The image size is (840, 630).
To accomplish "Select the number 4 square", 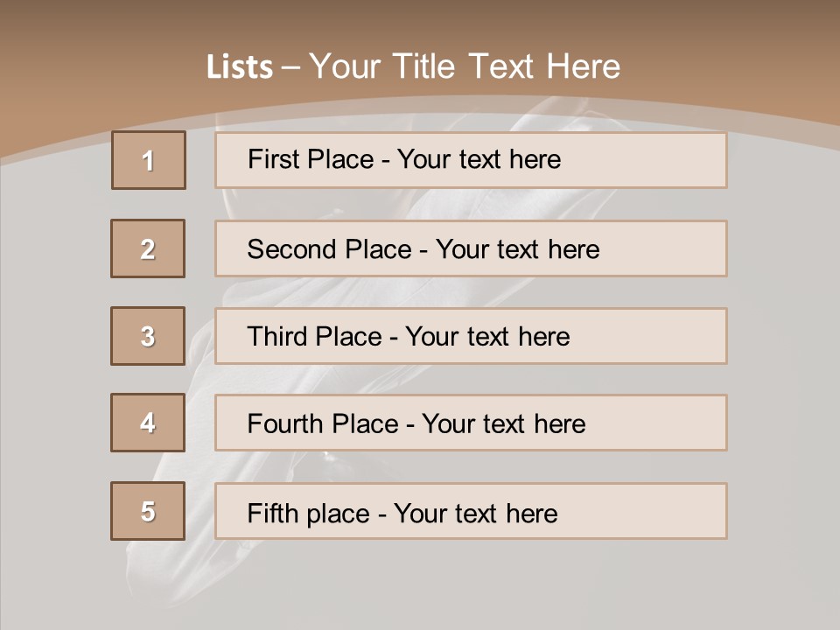I will tap(148, 423).
